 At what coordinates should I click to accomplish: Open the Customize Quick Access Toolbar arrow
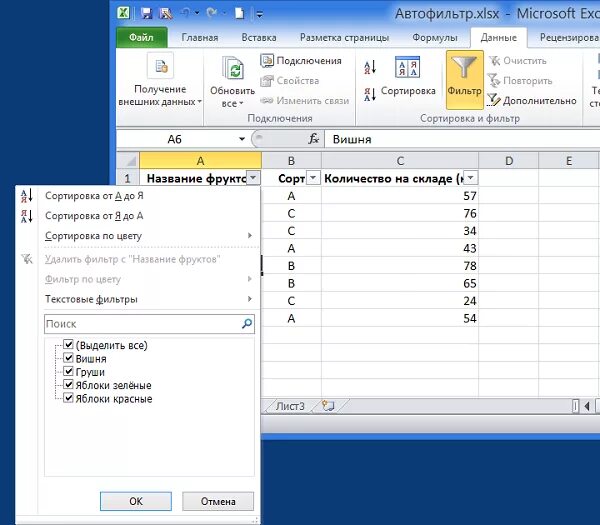pyautogui.click(x=259, y=15)
